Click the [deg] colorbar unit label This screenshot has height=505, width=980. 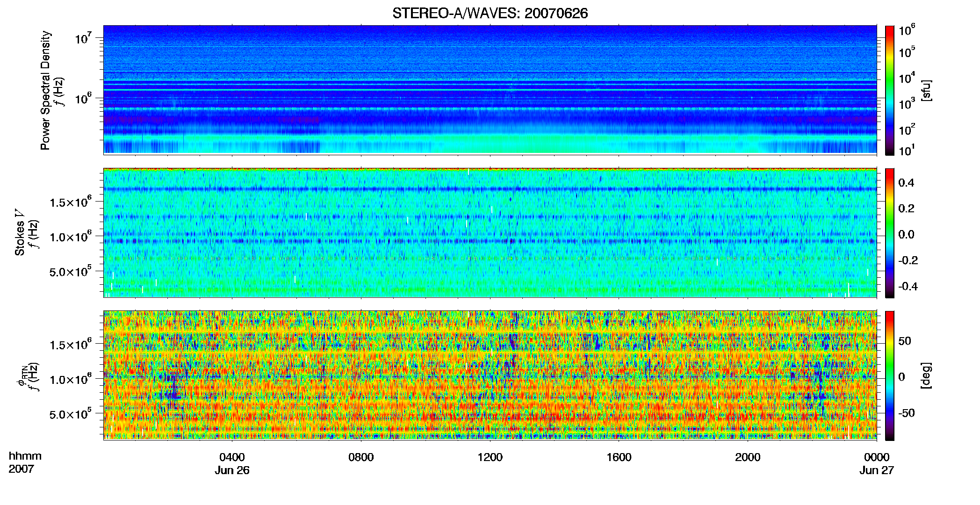click(926, 375)
